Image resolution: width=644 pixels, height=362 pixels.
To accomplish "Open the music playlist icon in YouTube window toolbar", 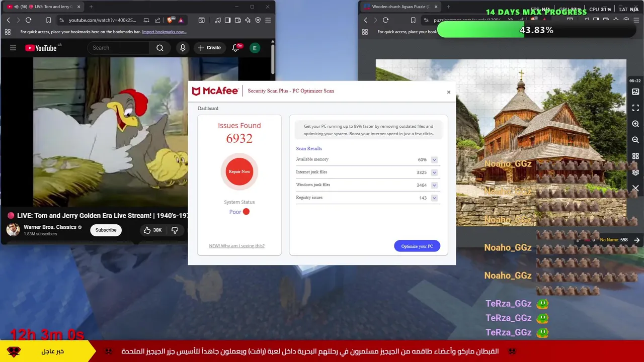I will click(217, 20).
